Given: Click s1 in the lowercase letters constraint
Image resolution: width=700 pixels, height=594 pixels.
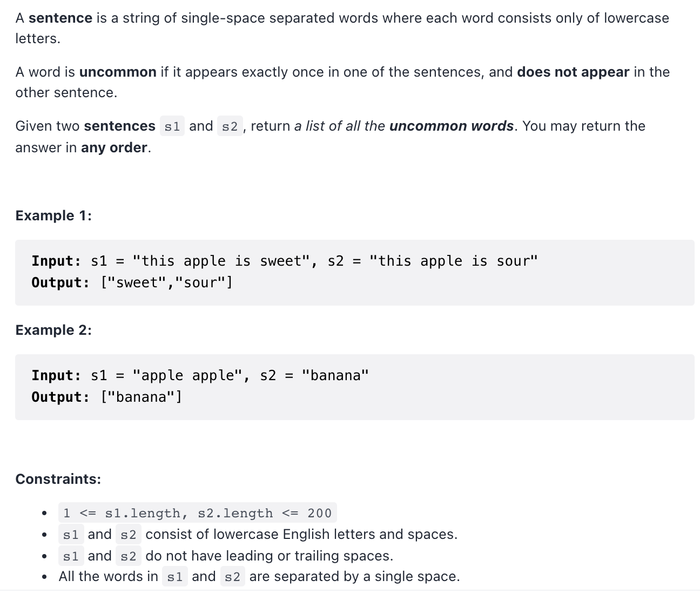Looking at the screenshot, I should [70, 534].
